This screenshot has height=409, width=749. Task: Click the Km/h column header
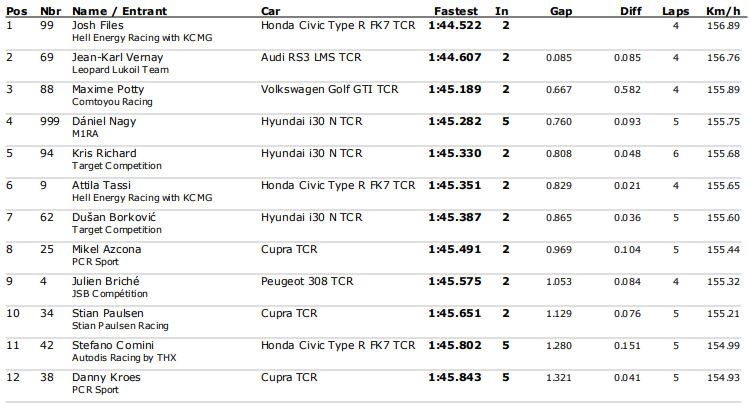[x=723, y=11]
